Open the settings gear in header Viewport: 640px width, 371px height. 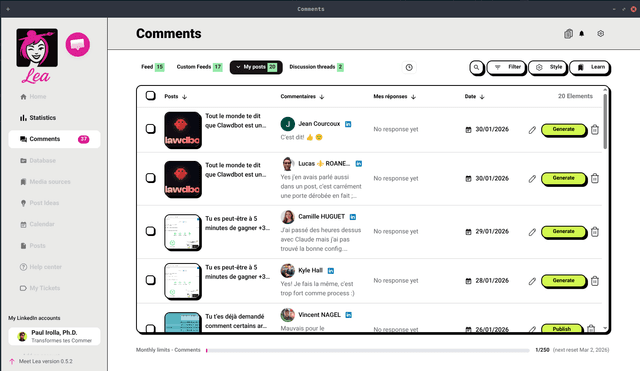pyautogui.click(x=600, y=34)
